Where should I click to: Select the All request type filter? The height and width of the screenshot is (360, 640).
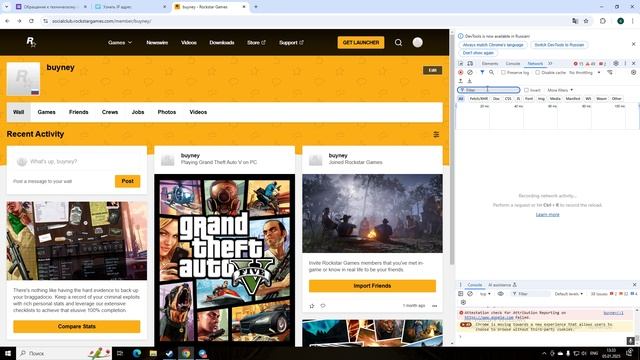tap(461, 99)
